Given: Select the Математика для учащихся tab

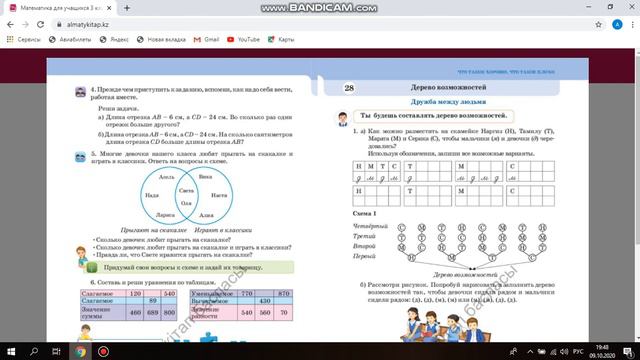Looking at the screenshot, I should tap(60, 8).
